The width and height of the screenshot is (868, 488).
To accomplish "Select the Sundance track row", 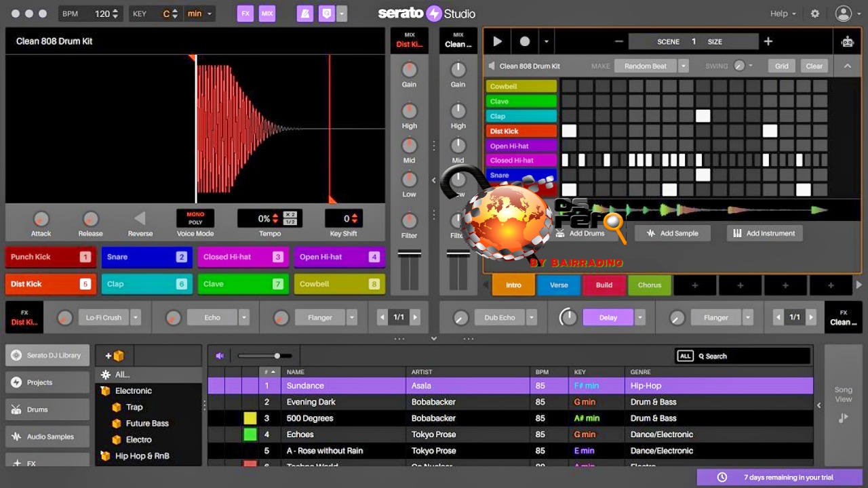I will click(510, 386).
